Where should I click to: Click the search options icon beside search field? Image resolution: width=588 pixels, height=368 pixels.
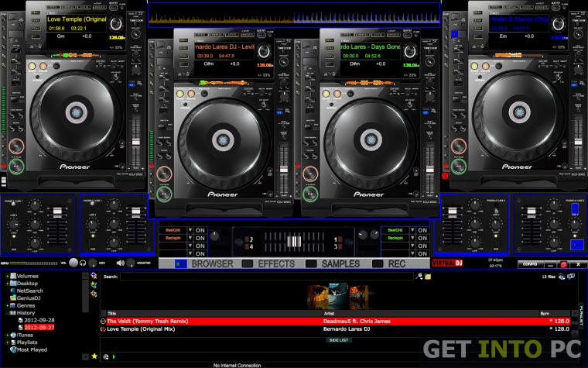[x=419, y=277]
